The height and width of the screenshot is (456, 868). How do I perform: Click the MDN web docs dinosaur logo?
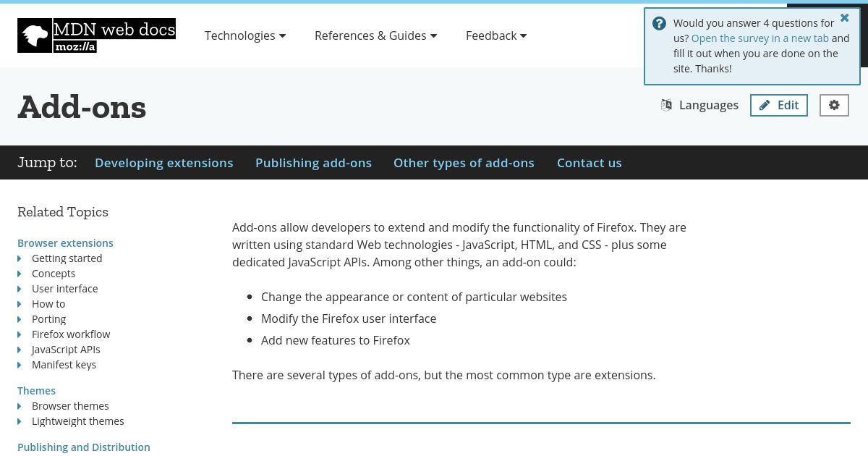(x=96, y=35)
